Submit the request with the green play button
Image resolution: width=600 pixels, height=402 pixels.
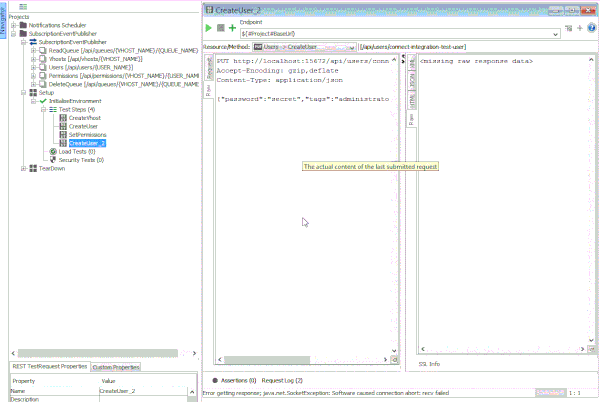pos(209,28)
